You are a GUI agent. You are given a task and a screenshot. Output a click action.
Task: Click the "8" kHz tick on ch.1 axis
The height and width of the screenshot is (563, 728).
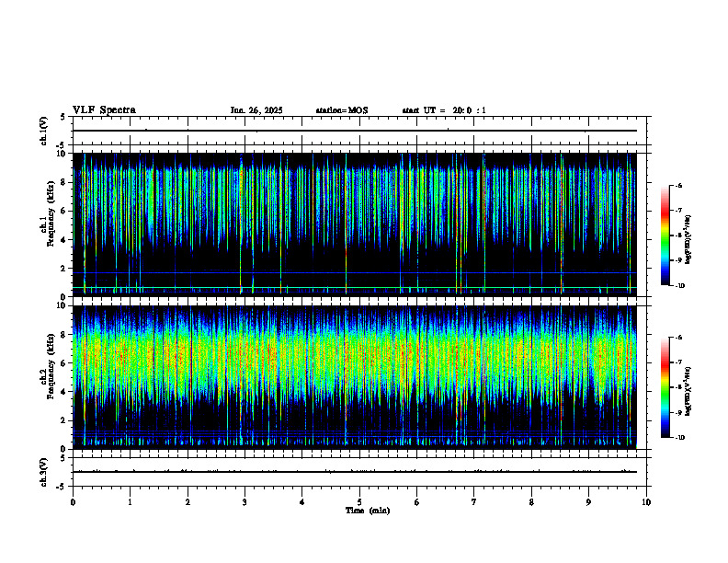click(64, 182)
